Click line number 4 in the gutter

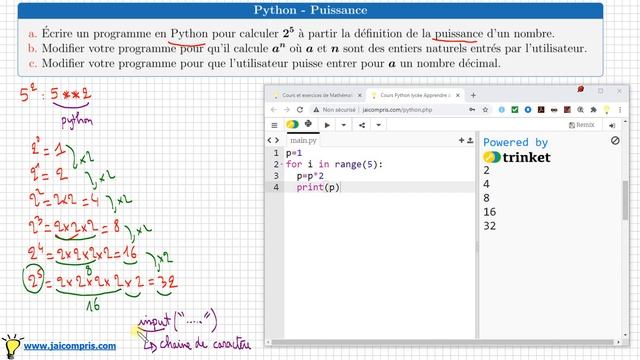(x=276, y=187)
